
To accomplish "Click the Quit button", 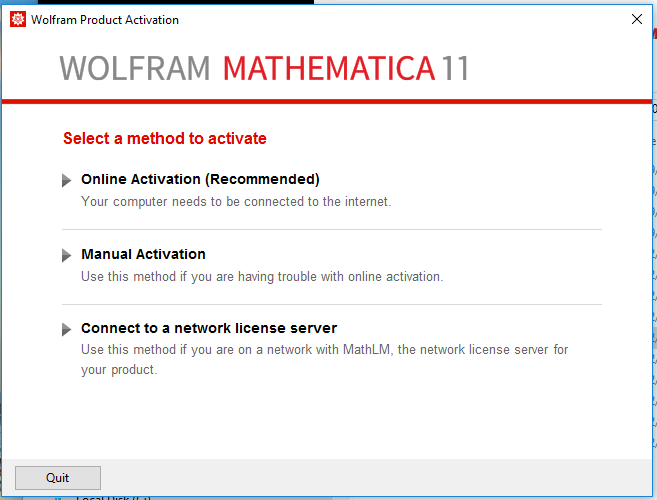I will click(58, 478).
